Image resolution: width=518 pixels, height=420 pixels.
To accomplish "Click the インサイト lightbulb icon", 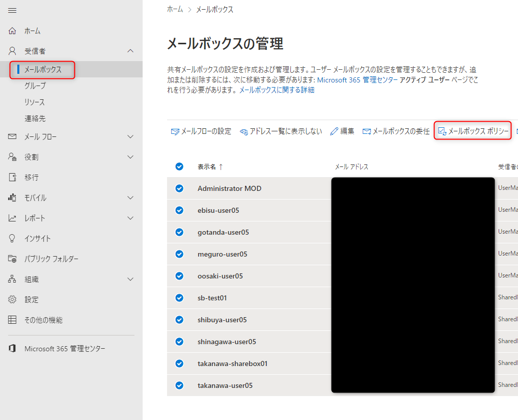I will (x=12, y=238).
